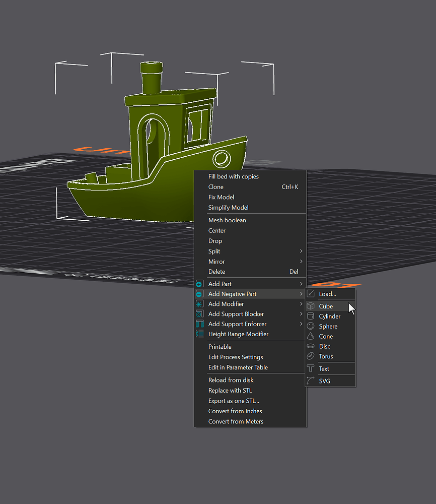Image resolution: width=436 pixels, height=504 pixels.
Task: Choose Fill bed with copies
Action: pyautogui.click(x=250, y=176)
